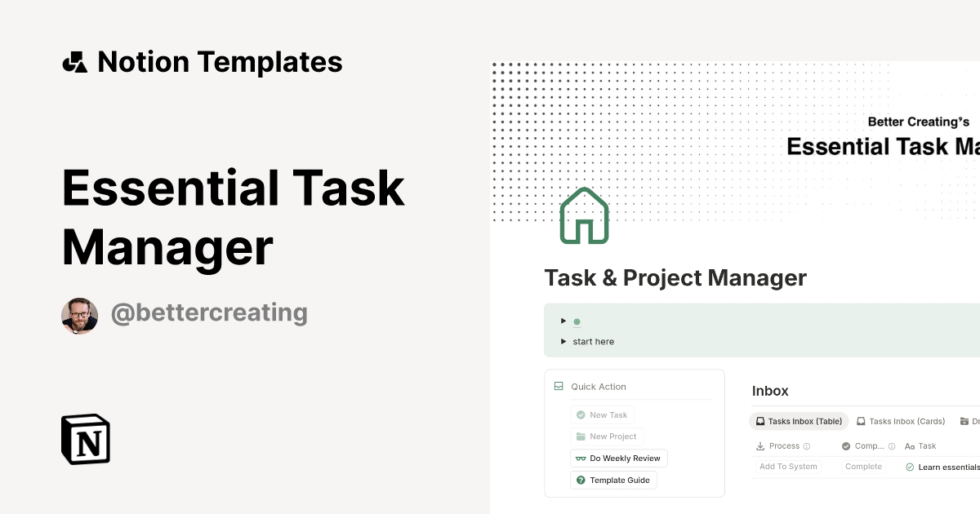Viewport: 980px width, 514px height.
Task: Expand the start here toggle
Action: (x=563, y=341)
